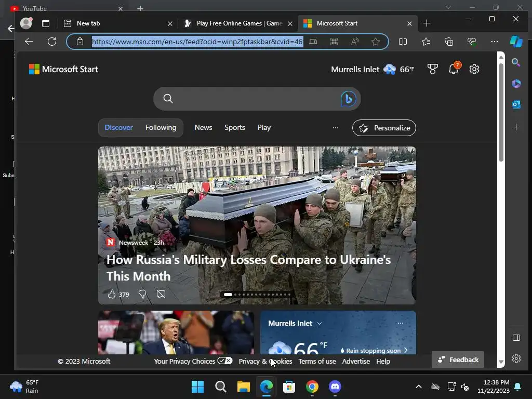The width and height of the screenshot is (532, 399).
Task: Open Discord from taskbar
Action: (335, 387)
